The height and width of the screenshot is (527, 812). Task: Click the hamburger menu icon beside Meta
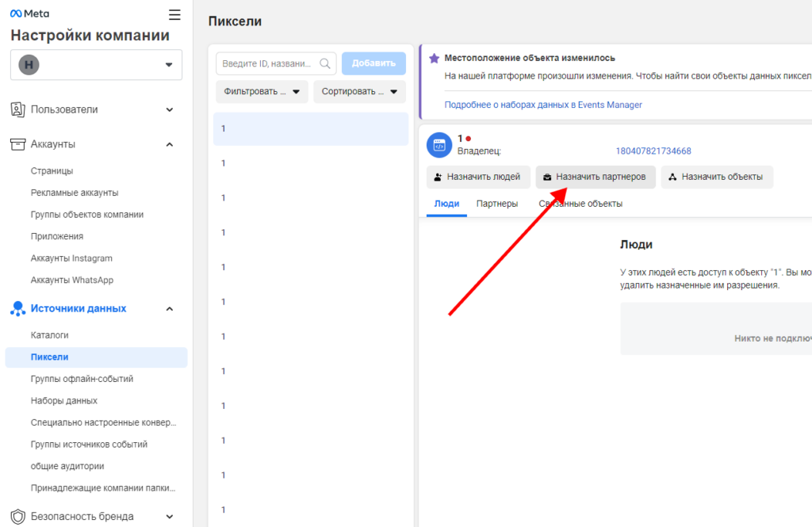(x=174, y=14)
